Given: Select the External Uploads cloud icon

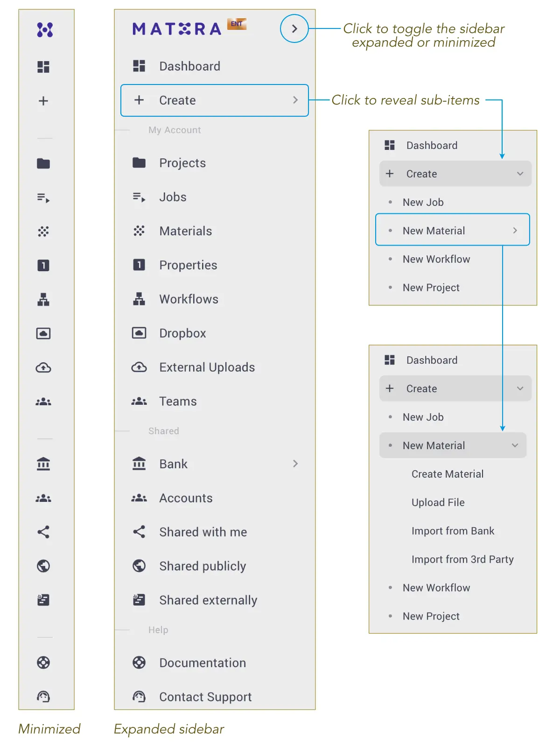Looking at the screenshot, I should point(139,367).
